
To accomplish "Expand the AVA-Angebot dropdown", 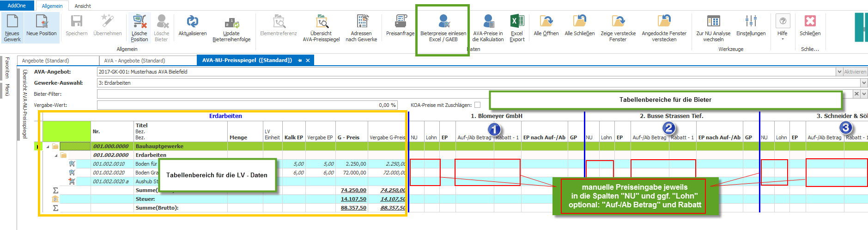I will pos(839,72).
